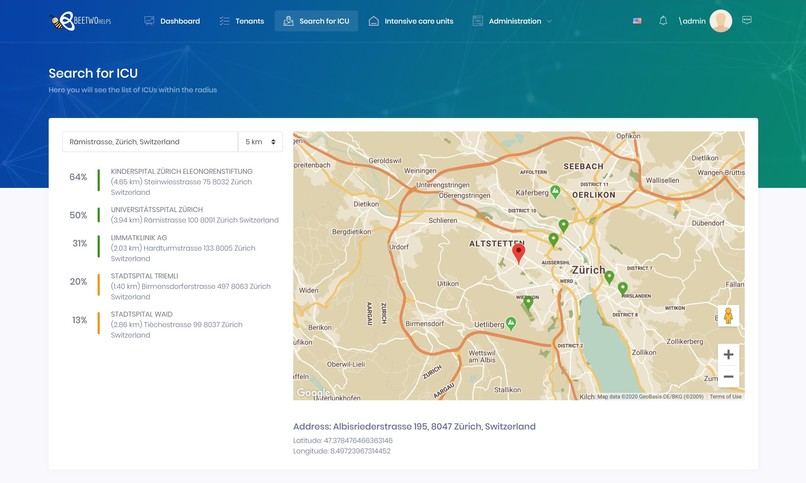Click the Tenants list icon
This screenshot has width=806, height=483.
coord(224,21)
